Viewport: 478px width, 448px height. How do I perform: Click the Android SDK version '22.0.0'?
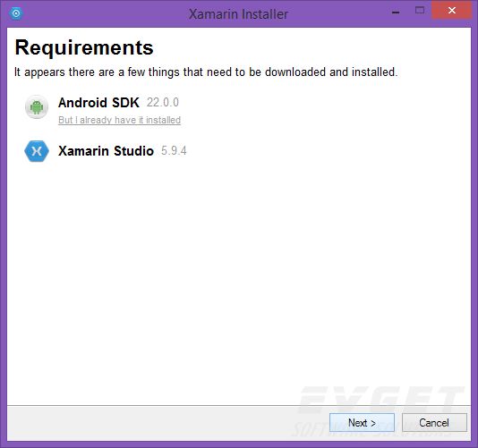pos(163,103)
